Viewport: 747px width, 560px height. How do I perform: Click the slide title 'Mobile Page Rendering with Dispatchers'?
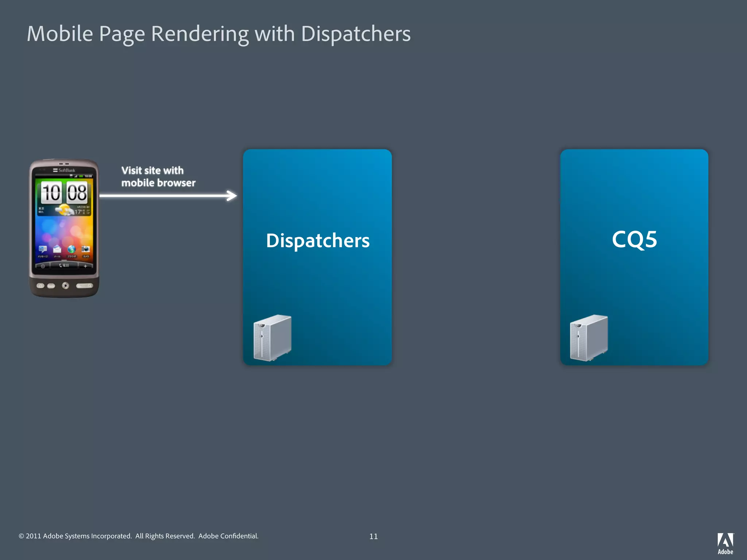219,35
